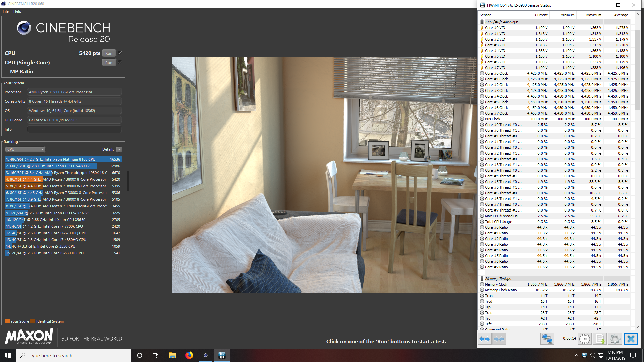The width and height of the screenshot is (644, 362).
Task: Open the volume control in system tray
Action: (593, 355)
